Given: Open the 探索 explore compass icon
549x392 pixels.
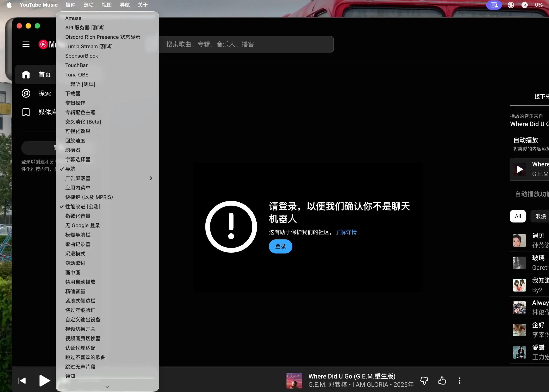Looking at the screenshot, I should pyautogui.click(x=26, y=94).
